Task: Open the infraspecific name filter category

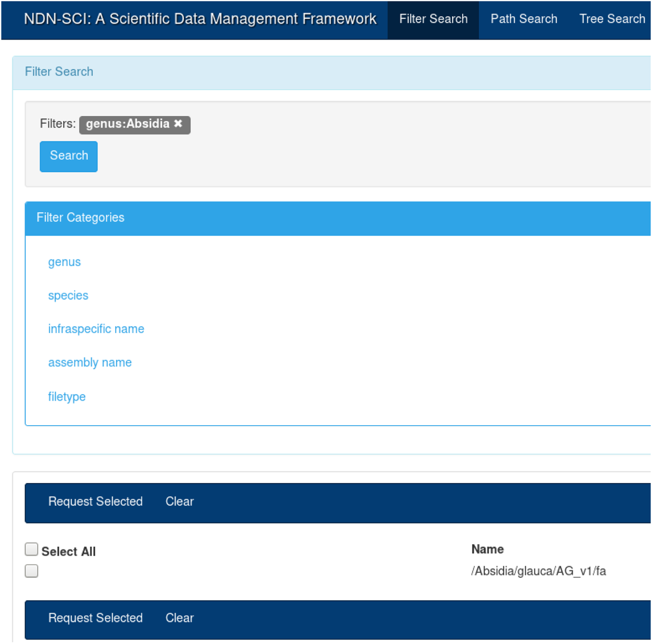Action: click(x=96, y=329)
